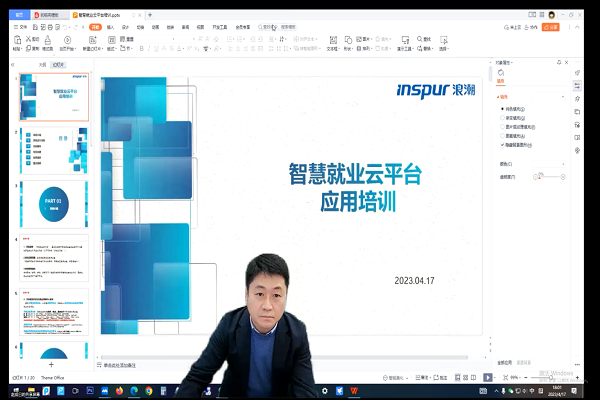Open the text box tool
The width and height of the screenshot is (600, 400).
333,42
